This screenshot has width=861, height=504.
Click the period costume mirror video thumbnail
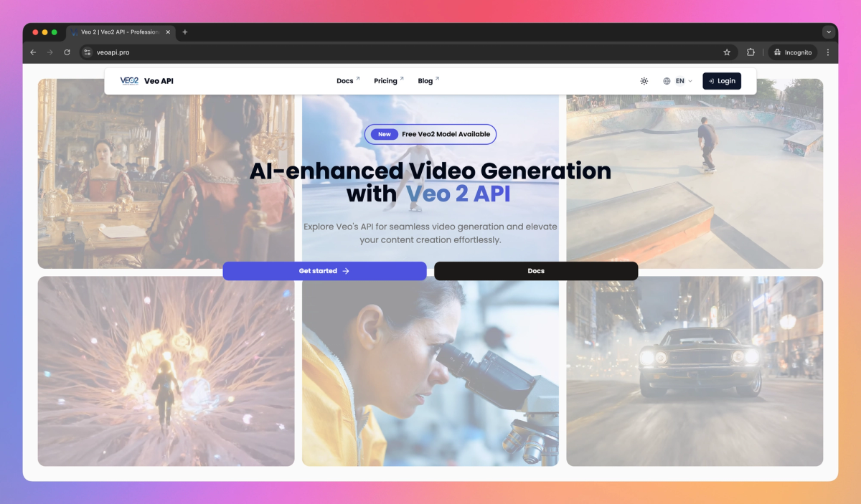coord(166,173)
